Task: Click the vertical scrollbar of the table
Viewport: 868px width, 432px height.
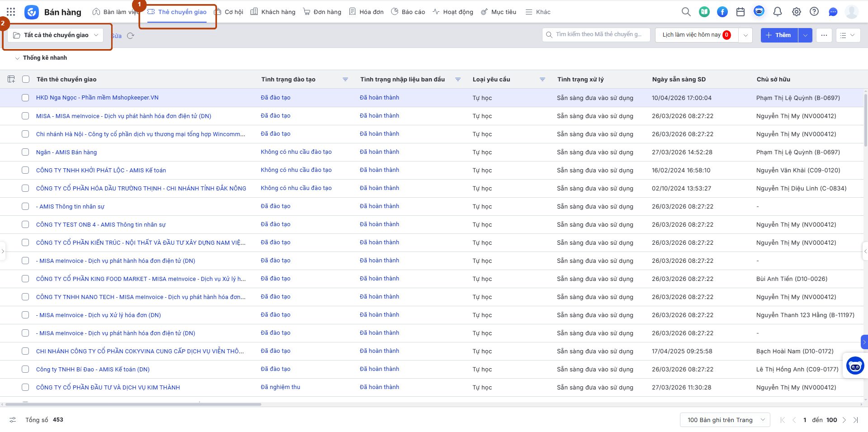Action: point(865,120)
